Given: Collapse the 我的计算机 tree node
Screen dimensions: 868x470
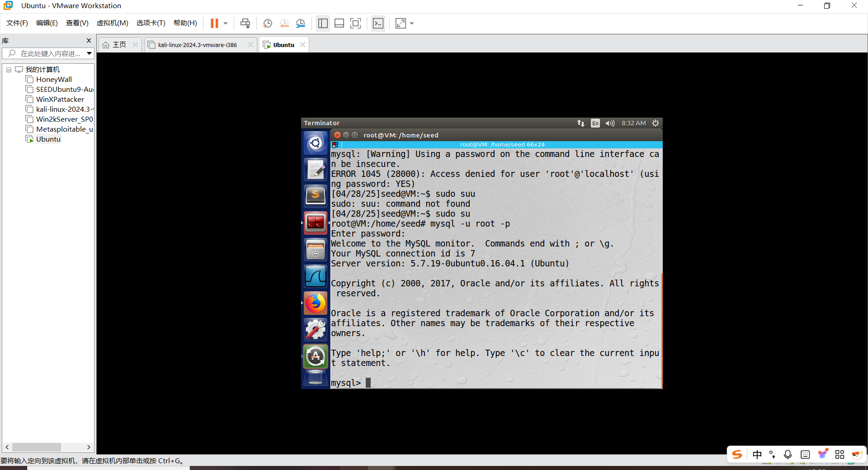Looking at the screenshot, I should [9, 70].
